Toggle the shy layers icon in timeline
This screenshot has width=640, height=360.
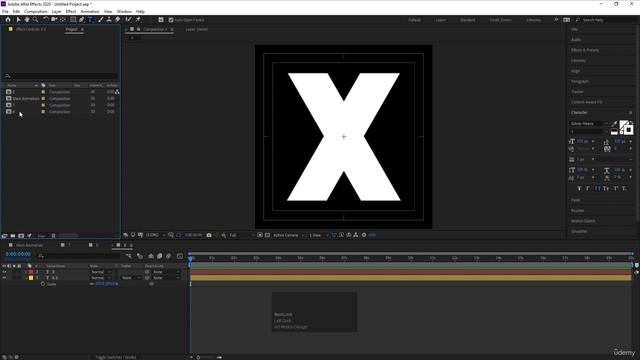pyautogui.click(x=151, y=256)
